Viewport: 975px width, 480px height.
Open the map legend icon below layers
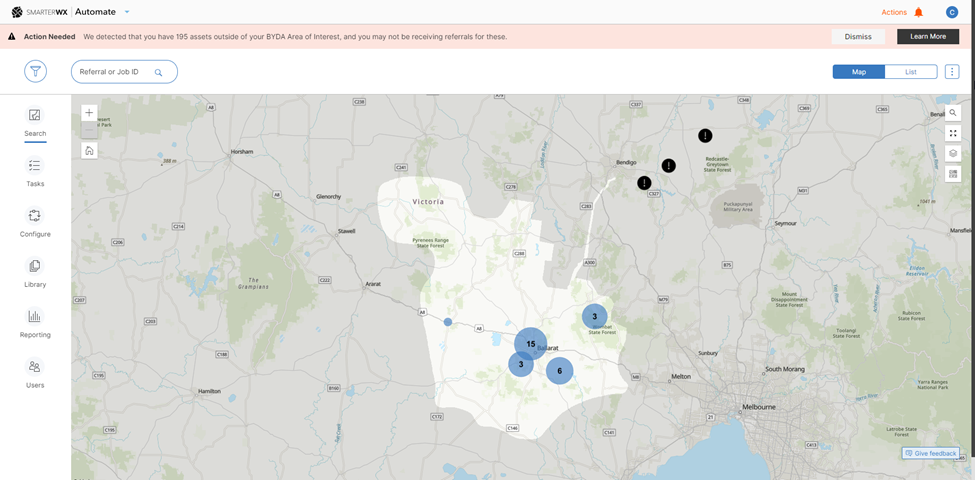click(953, 174)
